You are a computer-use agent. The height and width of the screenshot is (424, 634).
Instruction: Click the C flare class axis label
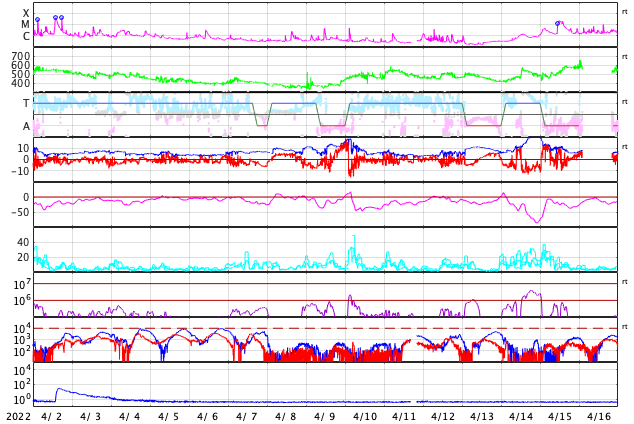click(x=26, y=36)
